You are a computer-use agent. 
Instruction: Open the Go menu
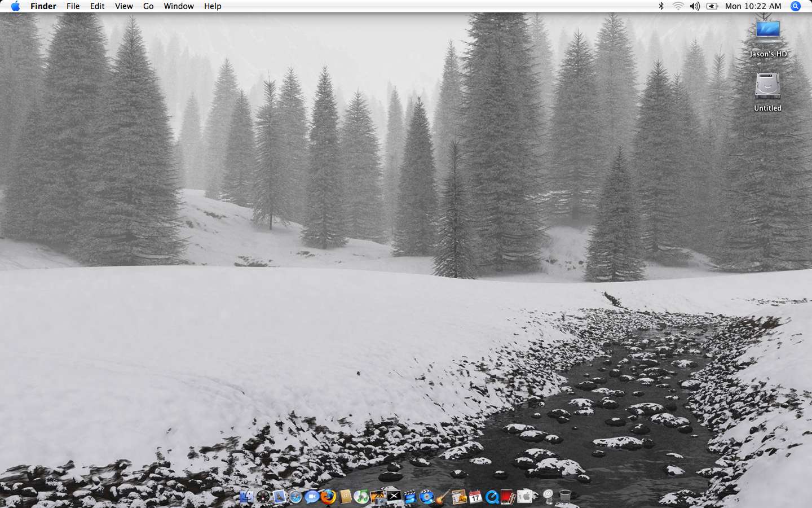[x=148, y=6]
